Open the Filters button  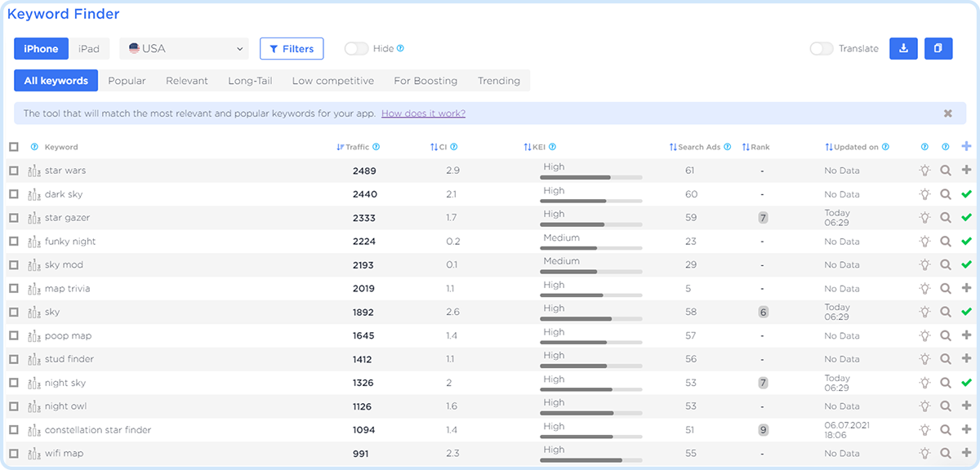292,49
